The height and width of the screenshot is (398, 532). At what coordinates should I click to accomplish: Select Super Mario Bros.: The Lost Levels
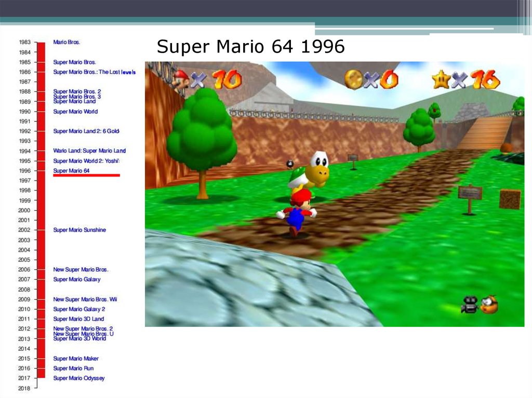point(95,72)
